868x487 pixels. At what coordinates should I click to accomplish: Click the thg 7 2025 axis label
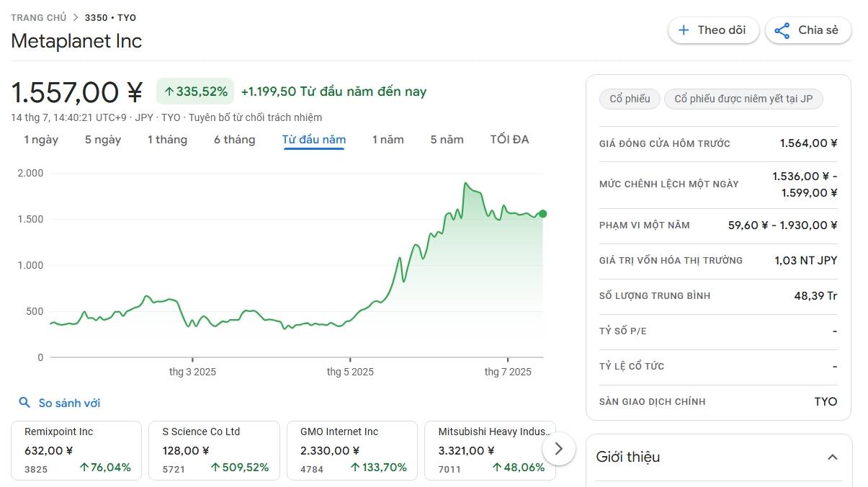coord(508,372)
